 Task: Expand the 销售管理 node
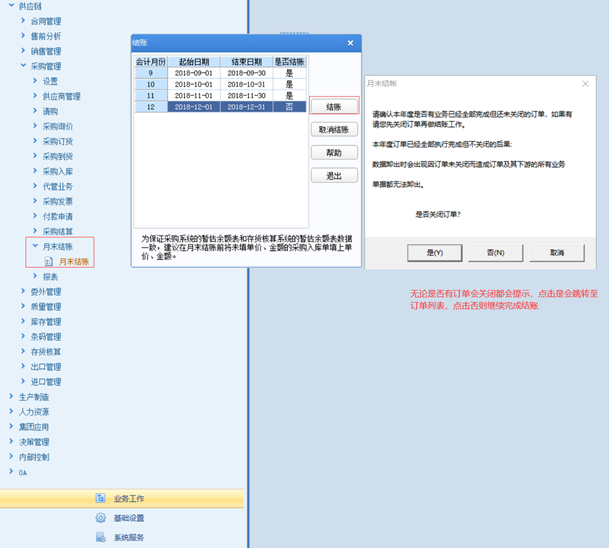[x=23, y=50]
